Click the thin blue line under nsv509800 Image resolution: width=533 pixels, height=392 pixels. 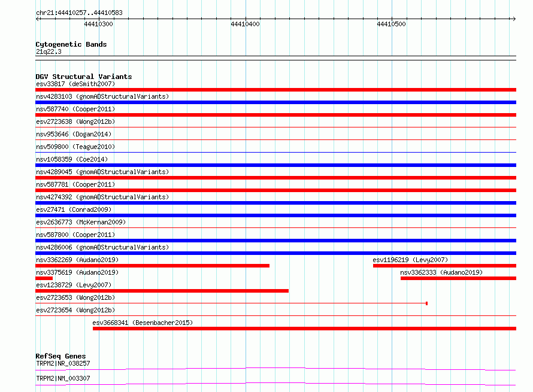[275, 152]
